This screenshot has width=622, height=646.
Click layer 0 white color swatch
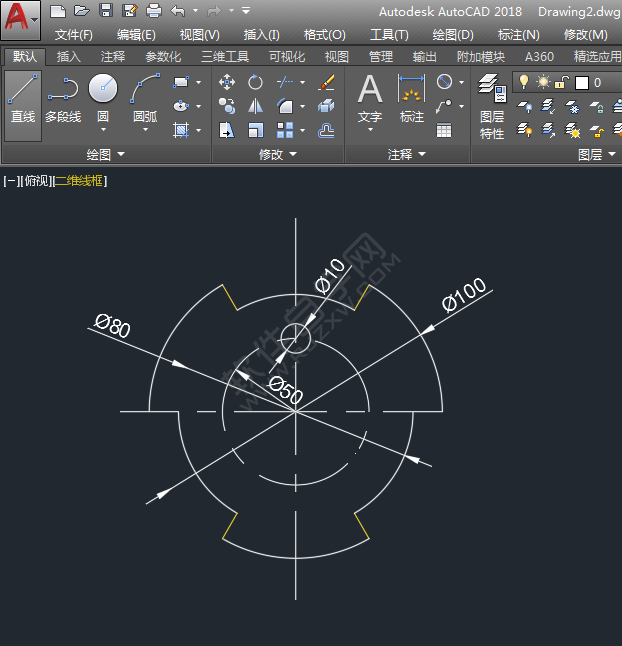tap(581, 82)
